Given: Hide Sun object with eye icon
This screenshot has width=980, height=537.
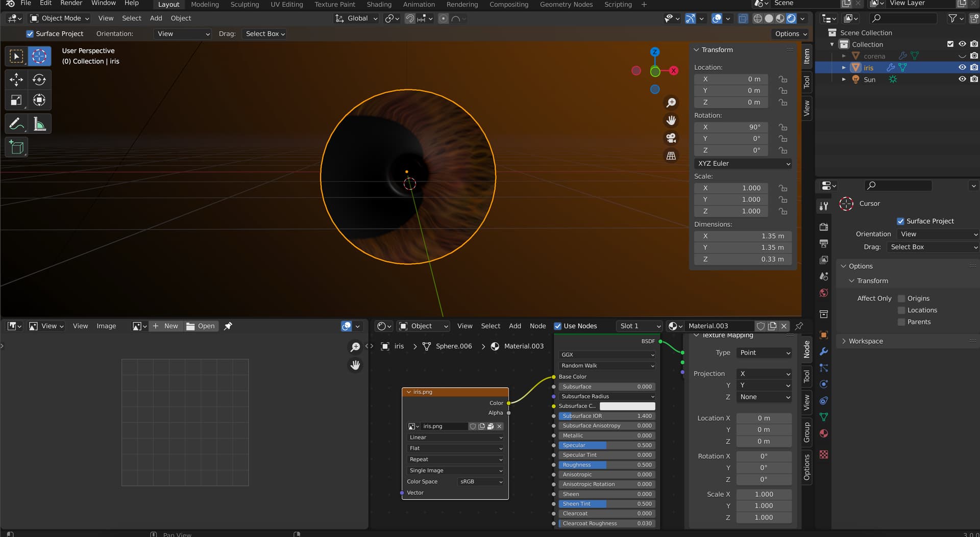Looking at the screenshot, I should (962, 79).
